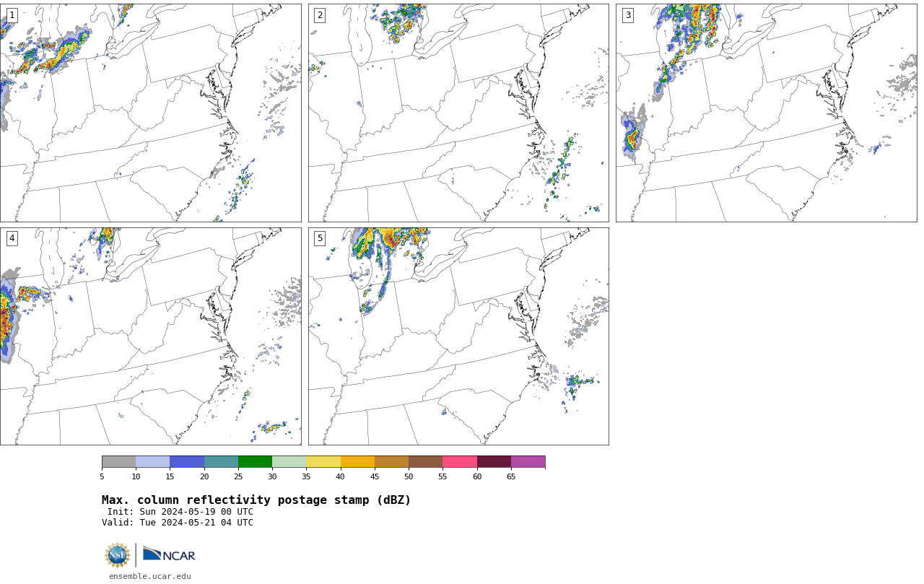
Task: Click the ensemble.ucar.edu text
Action: pyautogui.click(x=150, y=576)
